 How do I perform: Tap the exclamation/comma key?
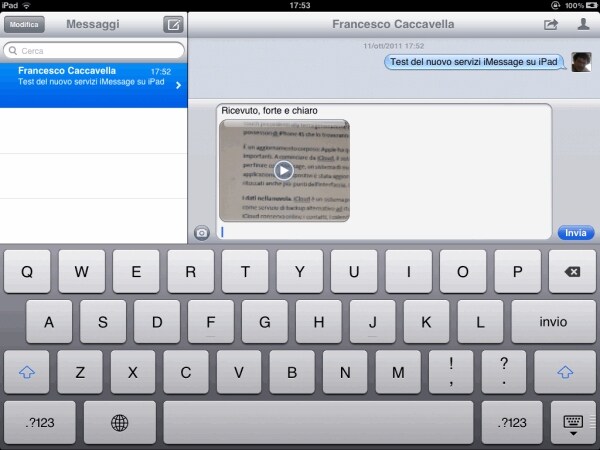(451, 372)
